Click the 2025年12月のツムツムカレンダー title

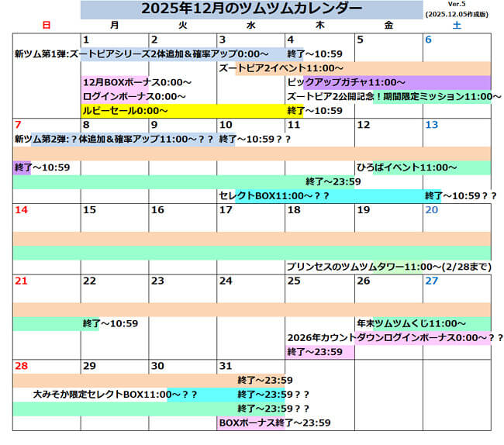tap(252, 9)
